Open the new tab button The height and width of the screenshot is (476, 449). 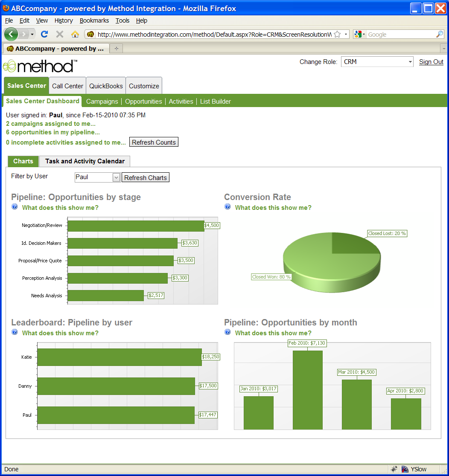point(117,49)
